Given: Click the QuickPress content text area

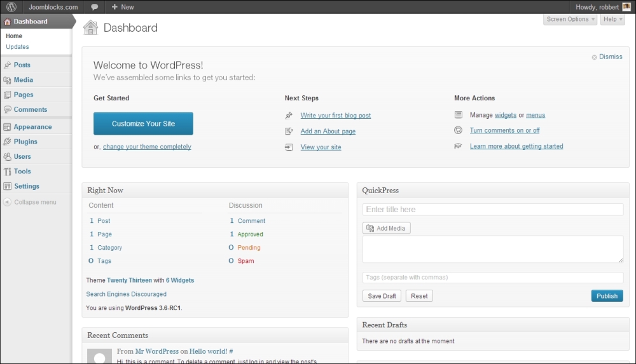Looking at the screenshot, I should tap(493, 249).
